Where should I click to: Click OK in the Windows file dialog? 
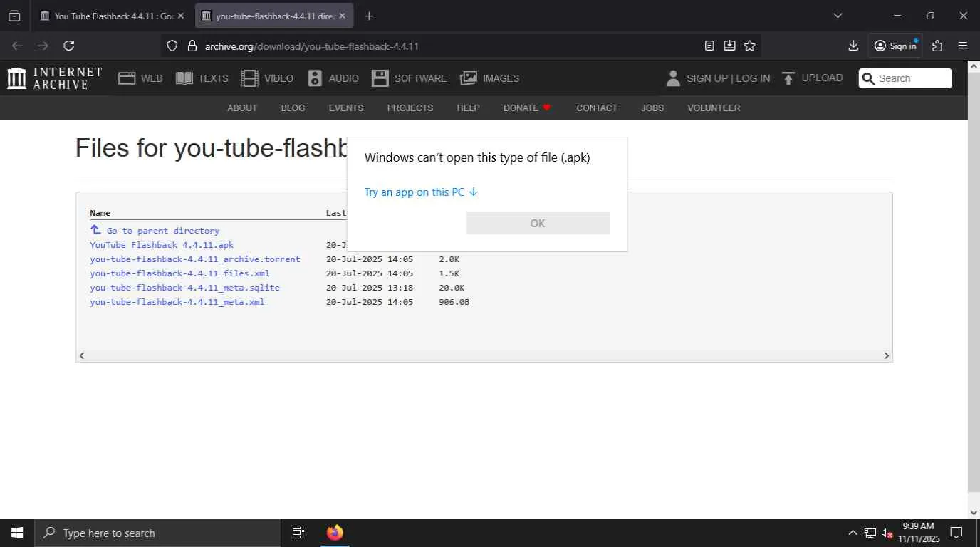pos(538,223)
